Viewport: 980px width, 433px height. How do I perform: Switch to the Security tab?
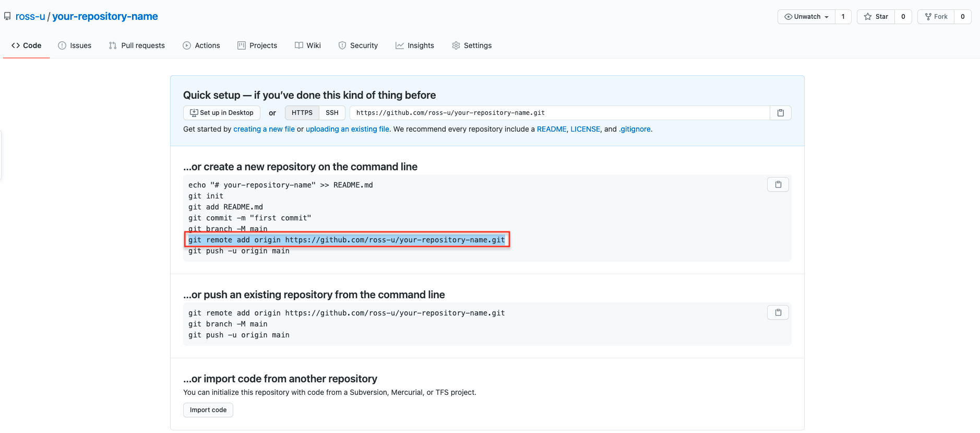point(358,45)
